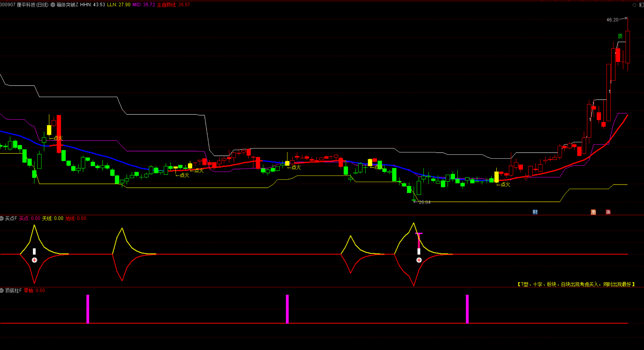Click the 点火 label beside the tallest early red candle
The image size is (644, 350).
[x=56, y=138]
